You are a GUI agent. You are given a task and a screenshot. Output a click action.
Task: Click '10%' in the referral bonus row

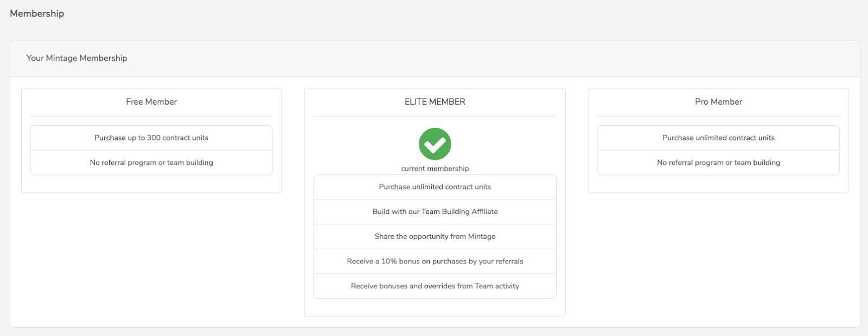click(x=389, y=262)
